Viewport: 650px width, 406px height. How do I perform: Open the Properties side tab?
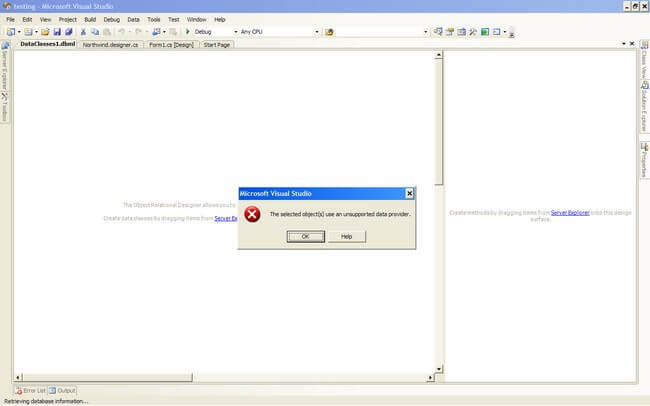(644, 160)
